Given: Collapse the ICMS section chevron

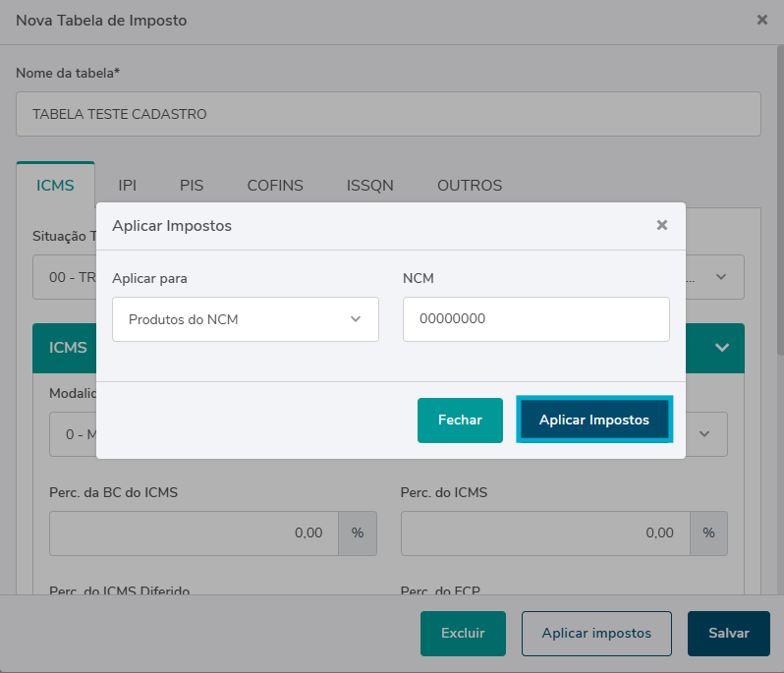Looking at the screenshot, I should [722, 348].
